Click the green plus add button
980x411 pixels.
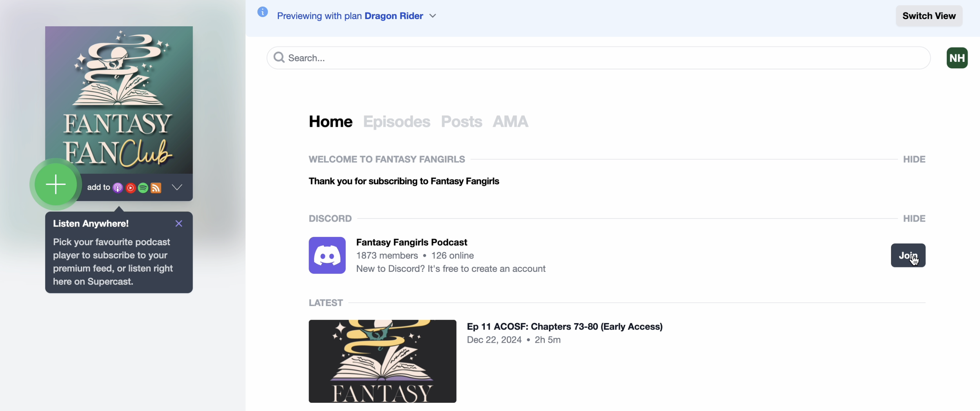click(x=56, y=184)
